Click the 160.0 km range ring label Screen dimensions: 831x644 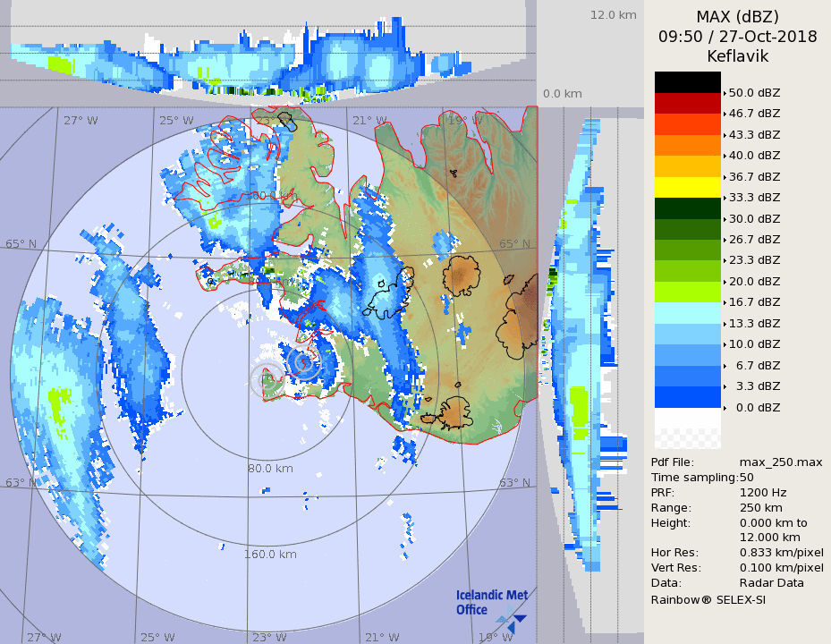270,554
